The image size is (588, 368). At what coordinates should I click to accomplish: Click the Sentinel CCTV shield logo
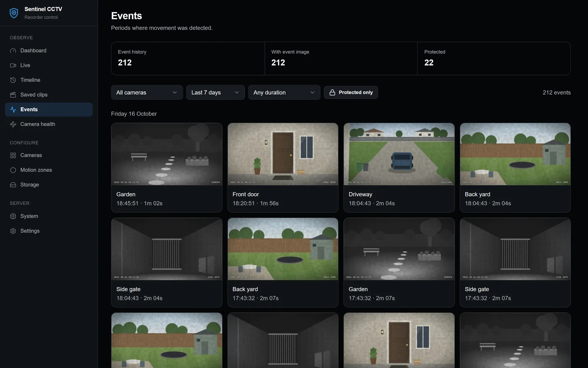[14, 13]
